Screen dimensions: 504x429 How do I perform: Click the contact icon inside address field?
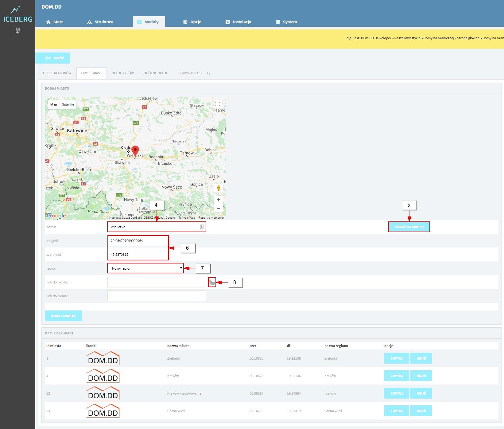[202, 227]
